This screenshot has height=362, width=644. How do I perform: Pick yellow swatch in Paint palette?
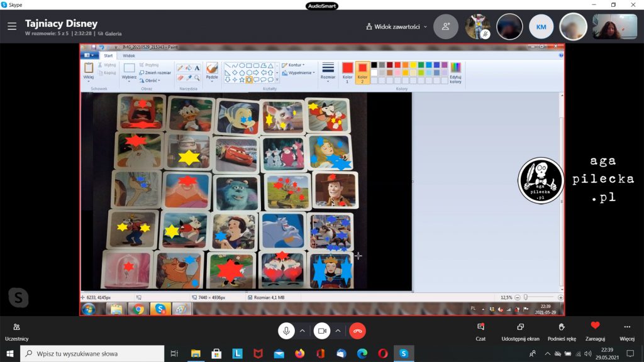413,65
